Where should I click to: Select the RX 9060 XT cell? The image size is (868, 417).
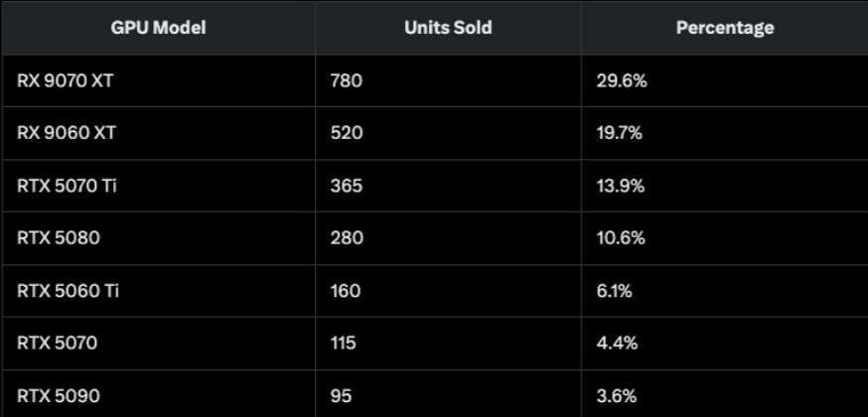click(67, 134)
